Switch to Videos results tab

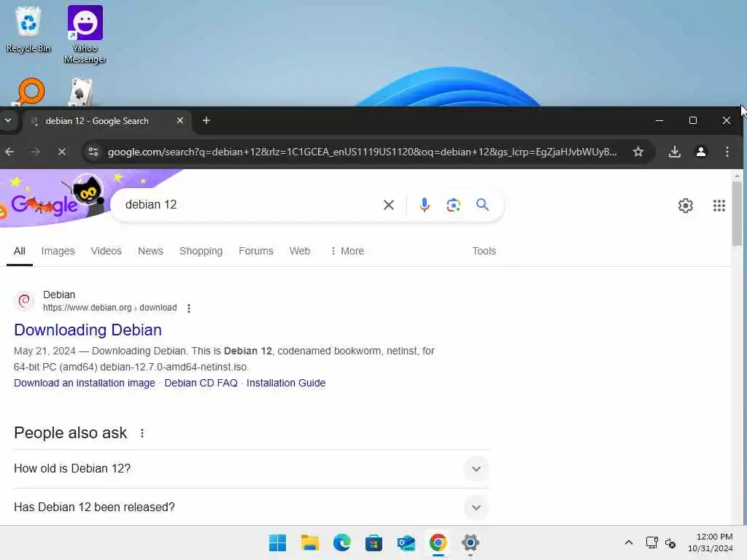[x=107, y=251]
